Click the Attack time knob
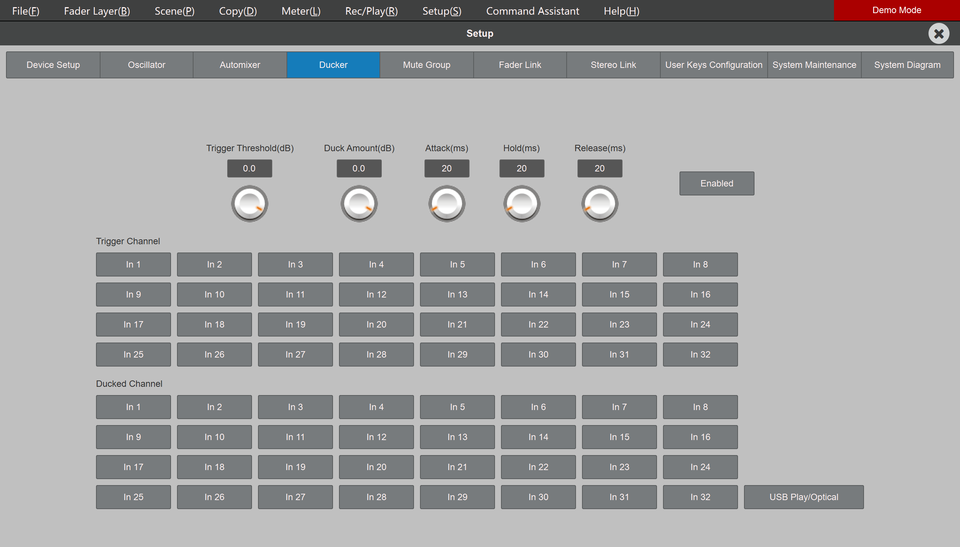 (x=447, y=204)
